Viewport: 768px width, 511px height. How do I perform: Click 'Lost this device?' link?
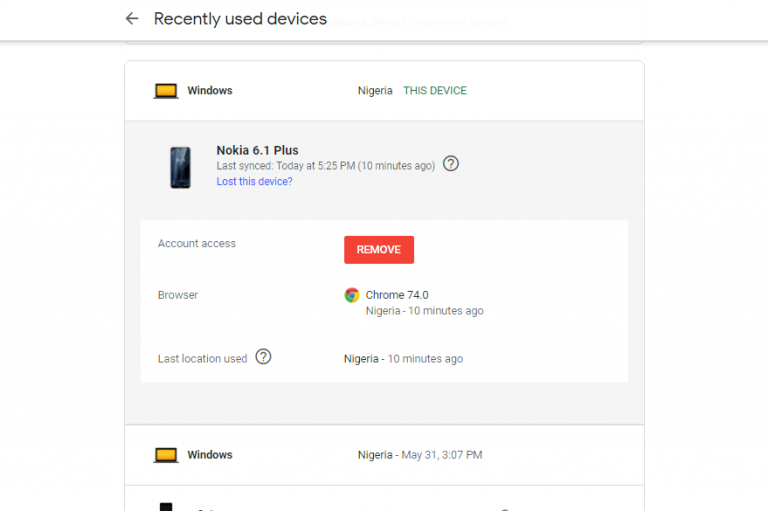(x=254, y=181)
